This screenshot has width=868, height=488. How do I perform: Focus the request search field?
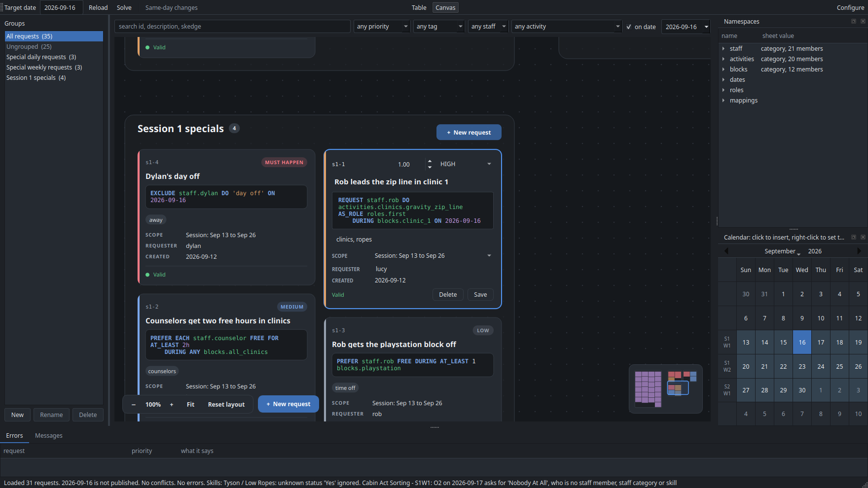232,27
